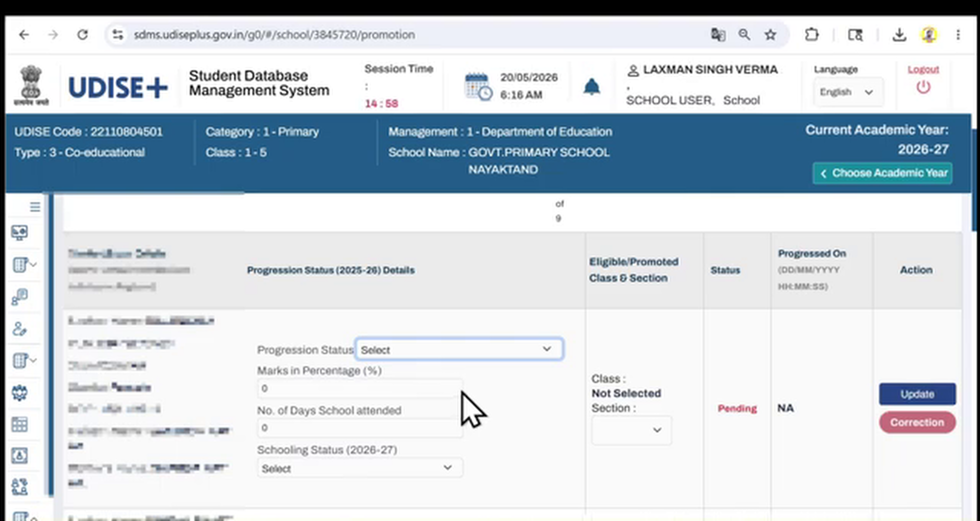Image resolution: width=980 pixels, height=521 pixels.
Task: Click the notification bell icon
Action: coord(592,87)
